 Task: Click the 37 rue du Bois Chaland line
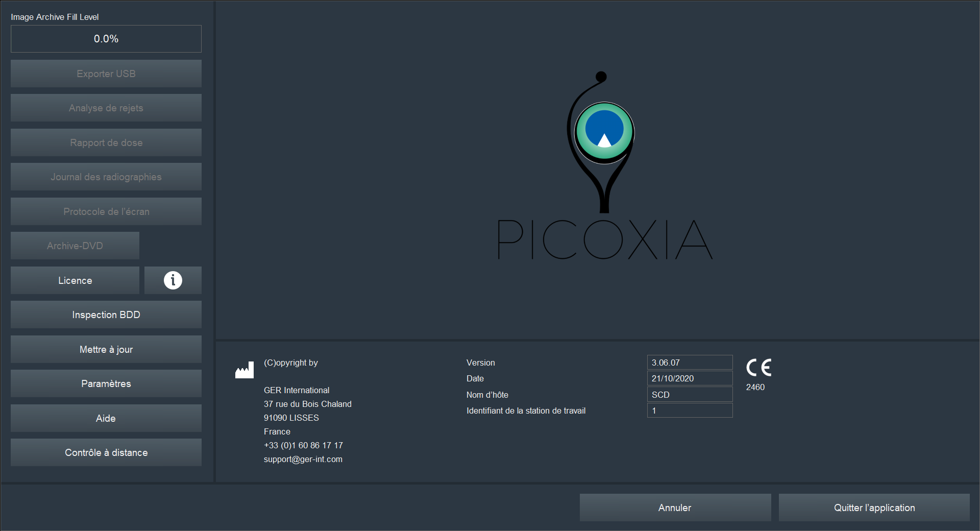coord(308,404)
